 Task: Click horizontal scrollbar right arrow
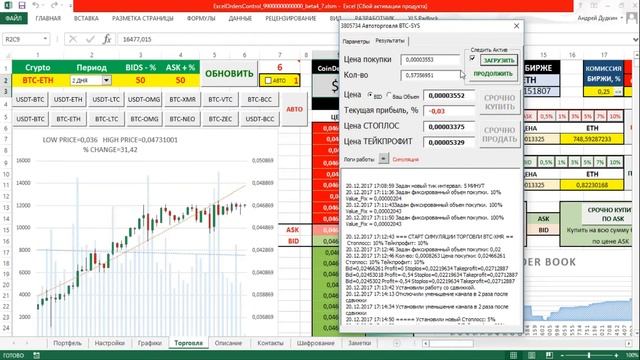click(x=629, y=344)
